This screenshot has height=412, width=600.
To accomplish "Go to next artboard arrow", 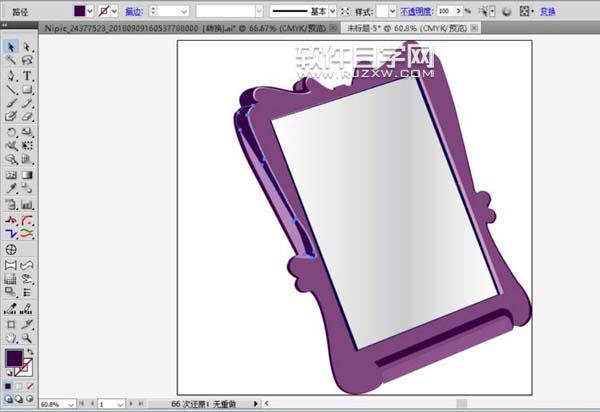I will (x=131, y=404).
